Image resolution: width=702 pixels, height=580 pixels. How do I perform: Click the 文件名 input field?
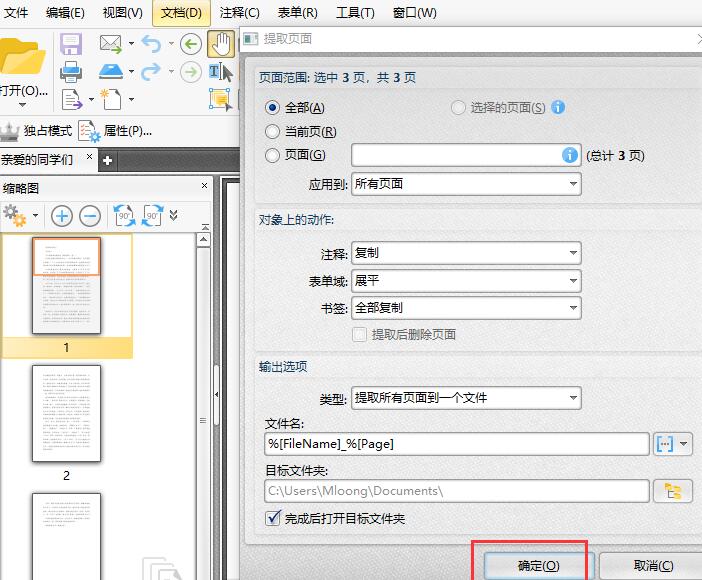(x=457, y=444)
